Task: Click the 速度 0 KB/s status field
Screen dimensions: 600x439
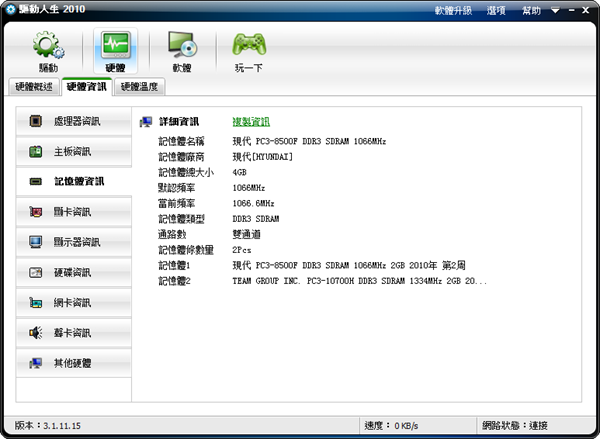Action: click(391, 425)
